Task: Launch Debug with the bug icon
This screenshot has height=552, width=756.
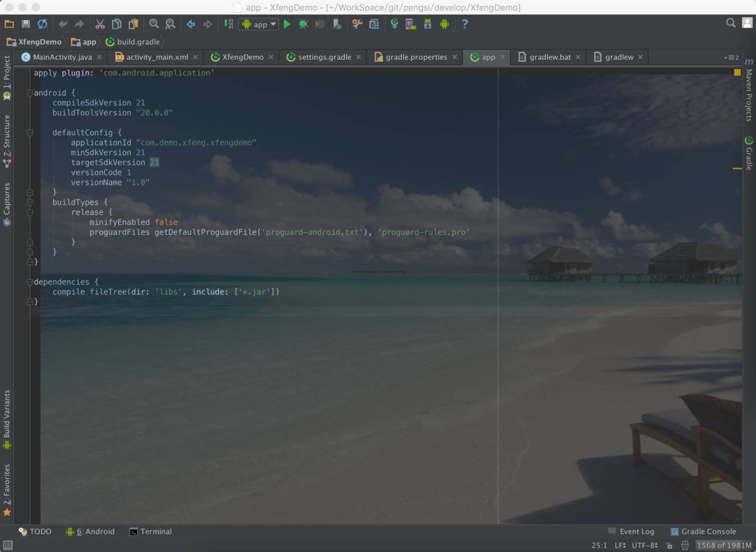Action: 303,24
